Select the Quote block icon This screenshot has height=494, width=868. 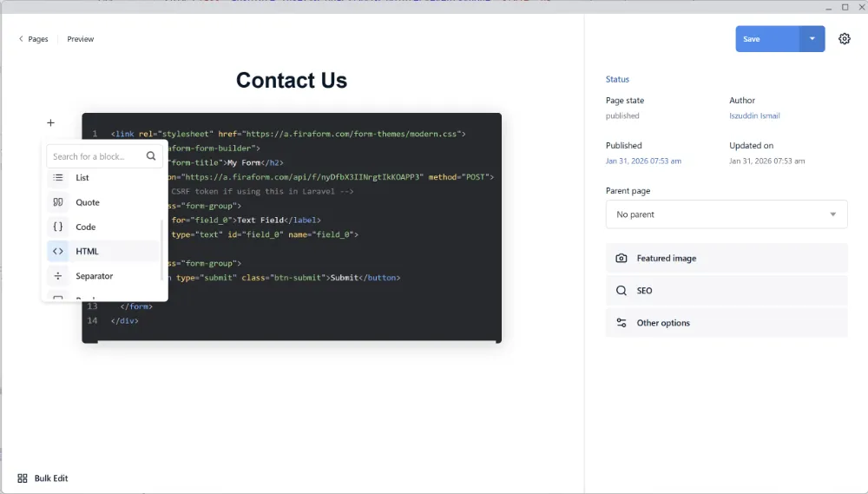(x=58, y=202)
